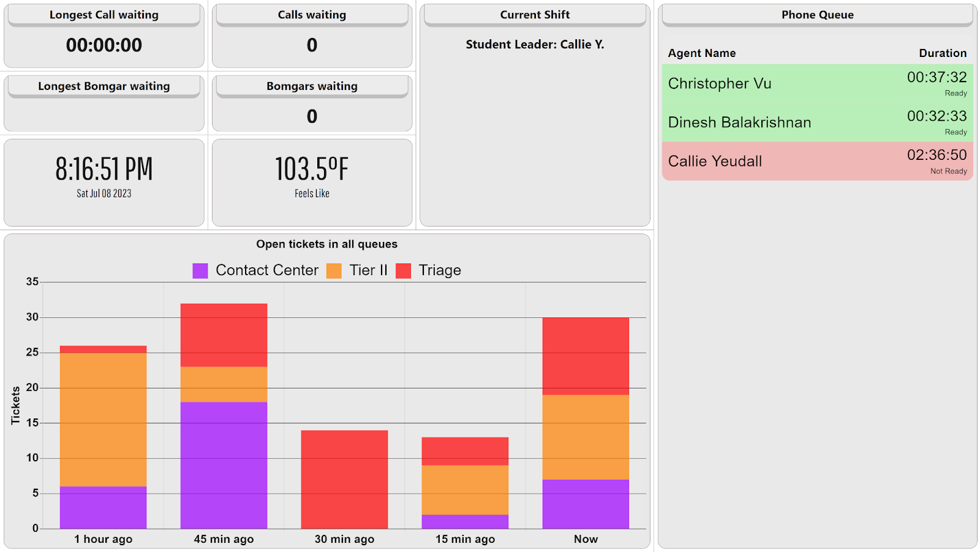Click the Duration column header
The width and height of the screenshot is (980, 552).
pyautogui.click(x=942, y=53)
